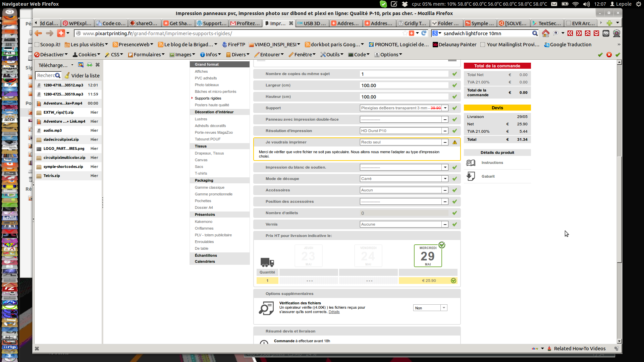Click the broom icon to clear downloads list
Viewport: 644px width, 362px height.
click(67, 75)
